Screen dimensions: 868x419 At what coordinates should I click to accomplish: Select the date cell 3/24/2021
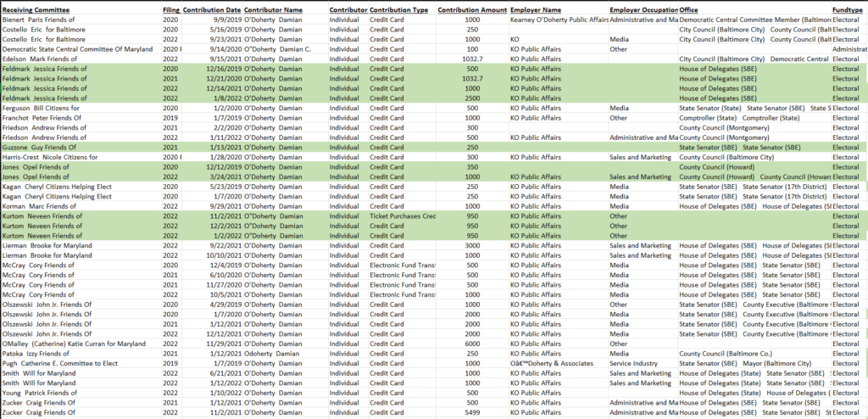(226, 176)
